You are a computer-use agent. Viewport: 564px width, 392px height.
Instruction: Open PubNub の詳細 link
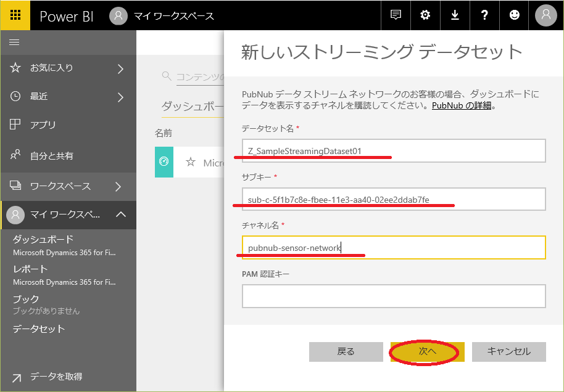click(462, 105)
